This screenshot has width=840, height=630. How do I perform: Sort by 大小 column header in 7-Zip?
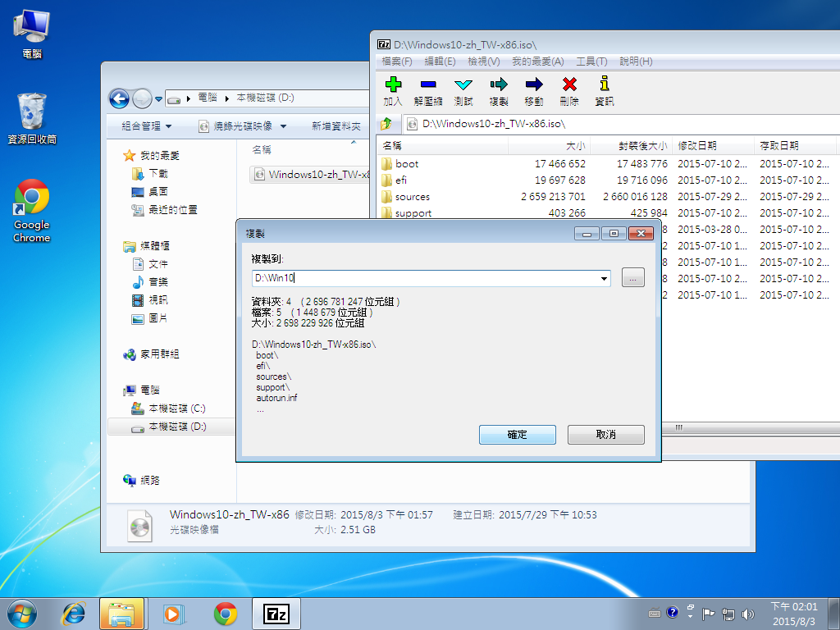point(549,146)
